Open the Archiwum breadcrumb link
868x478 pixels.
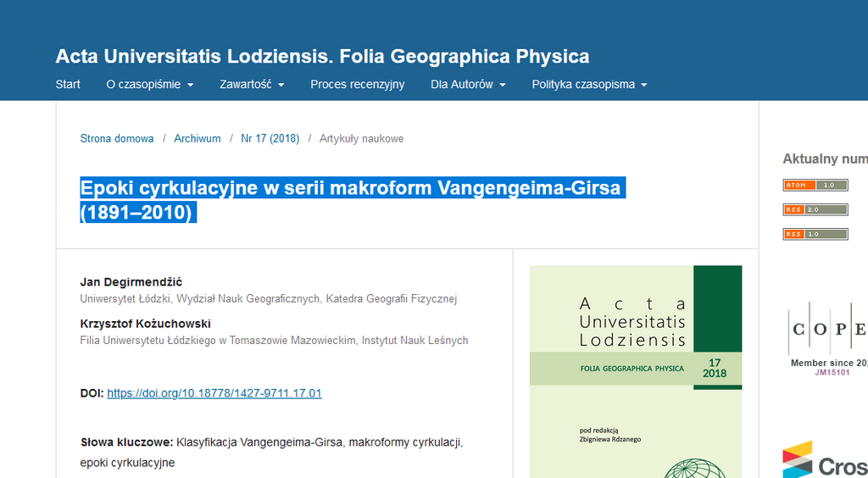197,139
